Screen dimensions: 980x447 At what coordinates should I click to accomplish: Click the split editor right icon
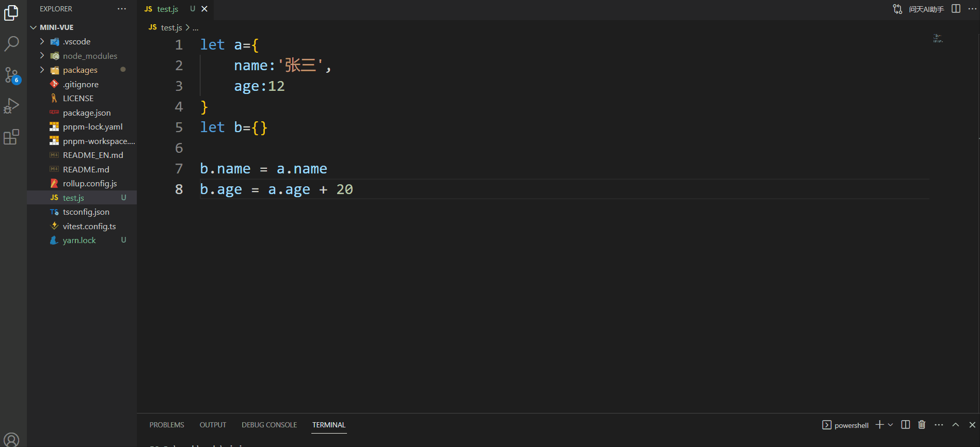(x=956, y=9)
